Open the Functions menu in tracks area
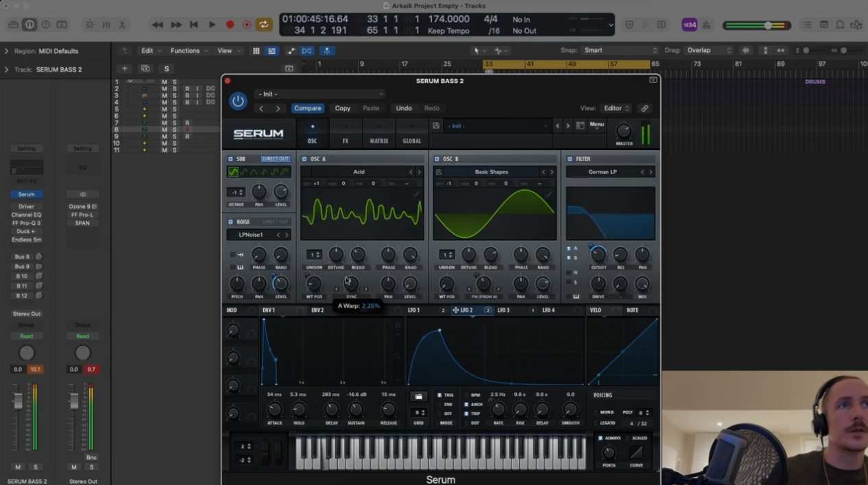Screen dimensions: 868x485 pyautogui.click(x=189, y=51)
